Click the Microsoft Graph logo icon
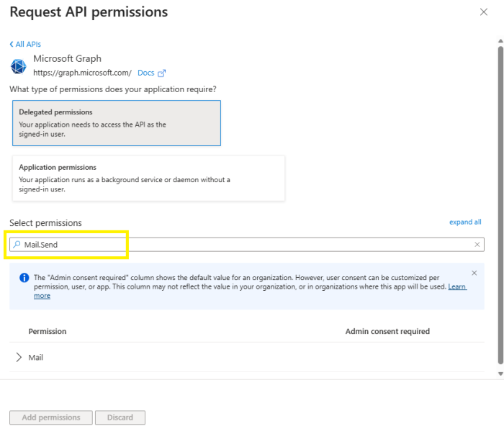The height and width of the screenshot is (429, 504). [18, 66]
